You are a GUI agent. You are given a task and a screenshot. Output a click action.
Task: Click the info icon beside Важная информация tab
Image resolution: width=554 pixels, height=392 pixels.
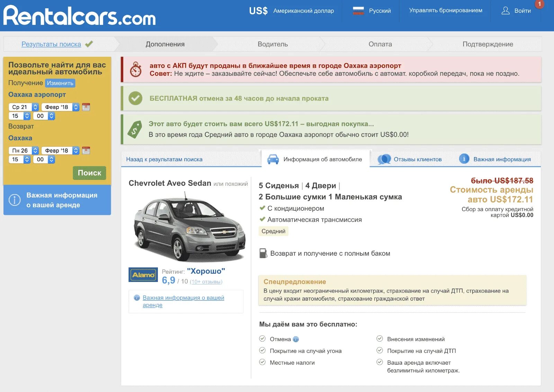(x=464, y=159)
